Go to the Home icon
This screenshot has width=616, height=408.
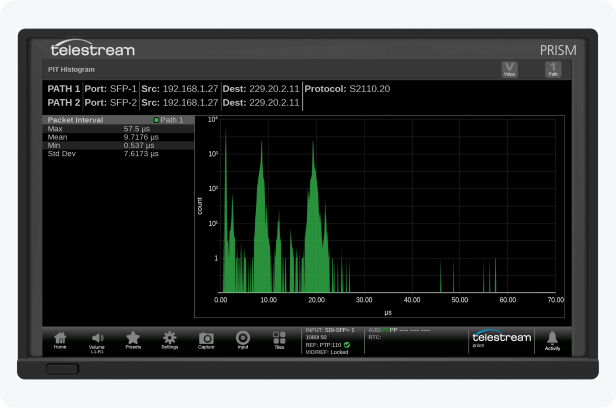point(60,340)
